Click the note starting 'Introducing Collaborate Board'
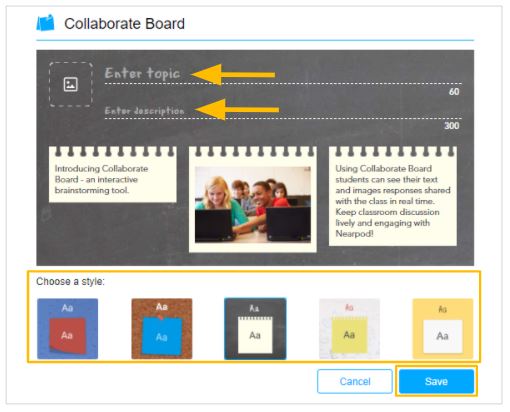Screen dimensions: 510x412 113,175
